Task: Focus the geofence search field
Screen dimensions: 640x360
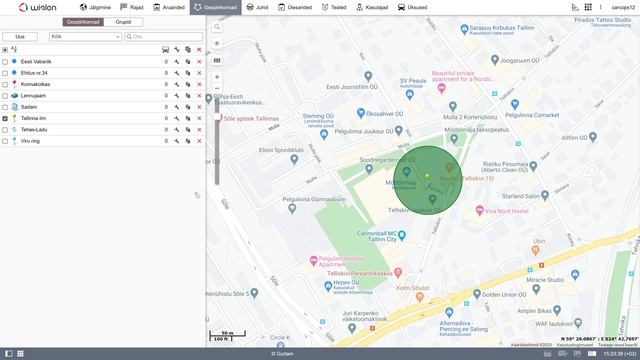Action: 164,37
